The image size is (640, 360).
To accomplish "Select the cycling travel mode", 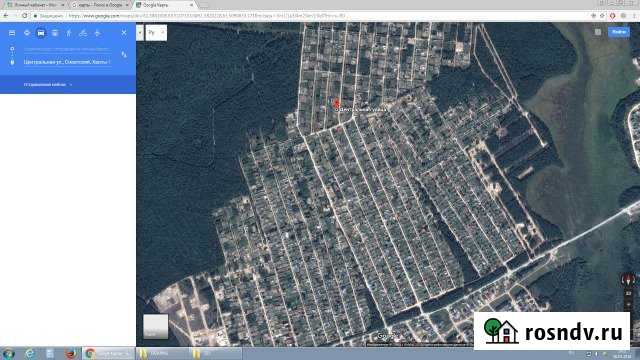I will click(83, 33).
